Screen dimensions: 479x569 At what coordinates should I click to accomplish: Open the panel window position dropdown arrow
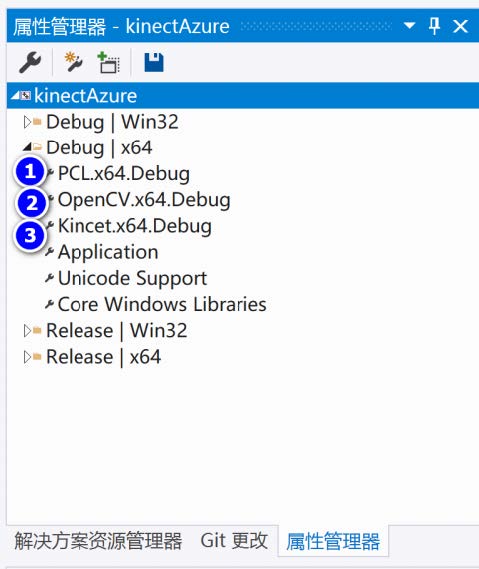pyautogui.click(x=409, y=26)
